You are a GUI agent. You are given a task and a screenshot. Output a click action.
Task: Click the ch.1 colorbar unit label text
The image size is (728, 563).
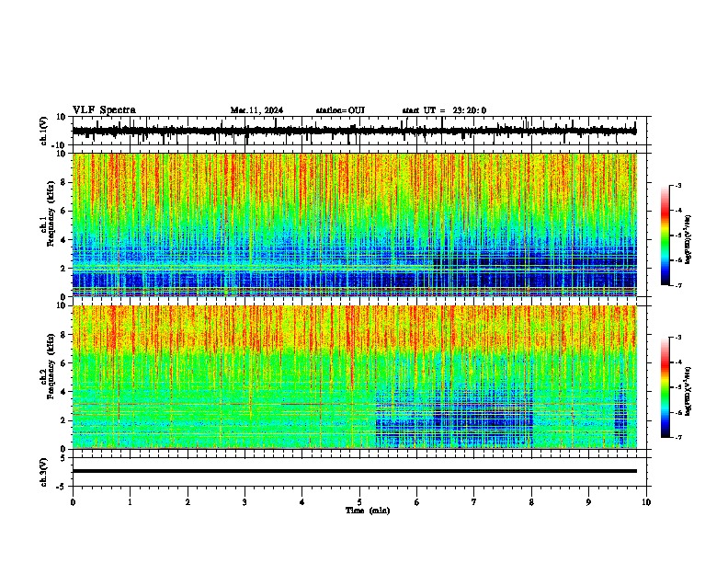tap(688, 240)
